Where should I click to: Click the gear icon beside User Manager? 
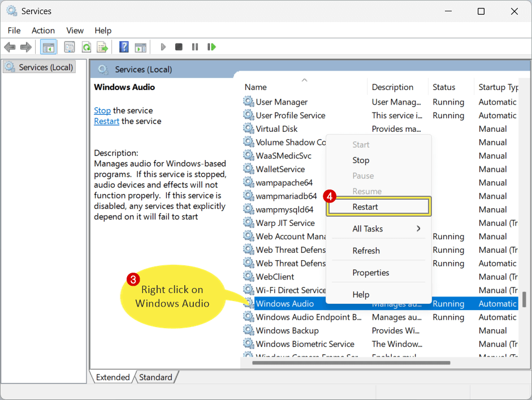click(x=248, y=101)
